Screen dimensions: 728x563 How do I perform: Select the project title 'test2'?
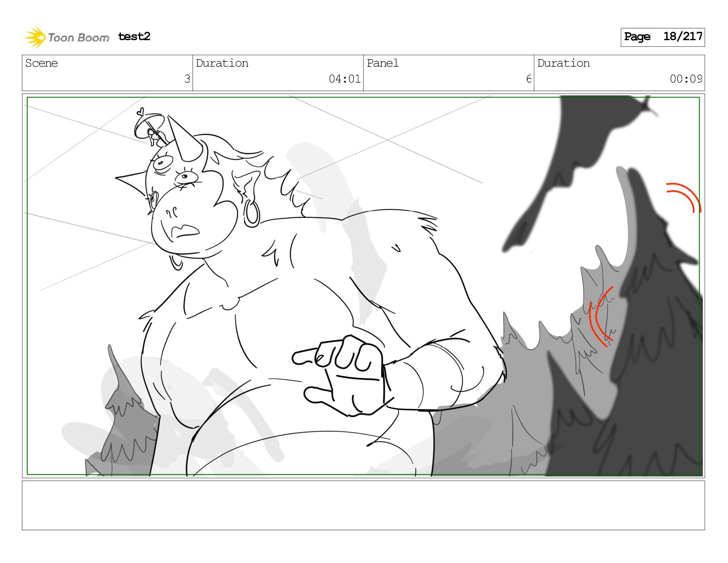[134, 37]
